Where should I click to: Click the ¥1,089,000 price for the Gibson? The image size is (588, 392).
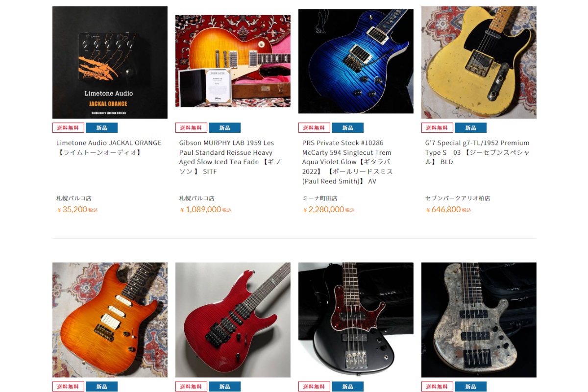205,210
